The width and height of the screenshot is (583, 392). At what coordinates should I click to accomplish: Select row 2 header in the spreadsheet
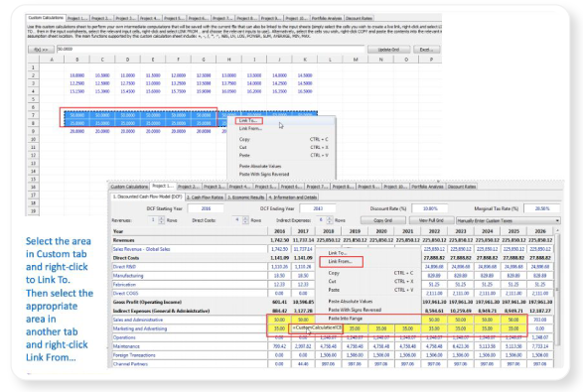(x=33, y=75)
